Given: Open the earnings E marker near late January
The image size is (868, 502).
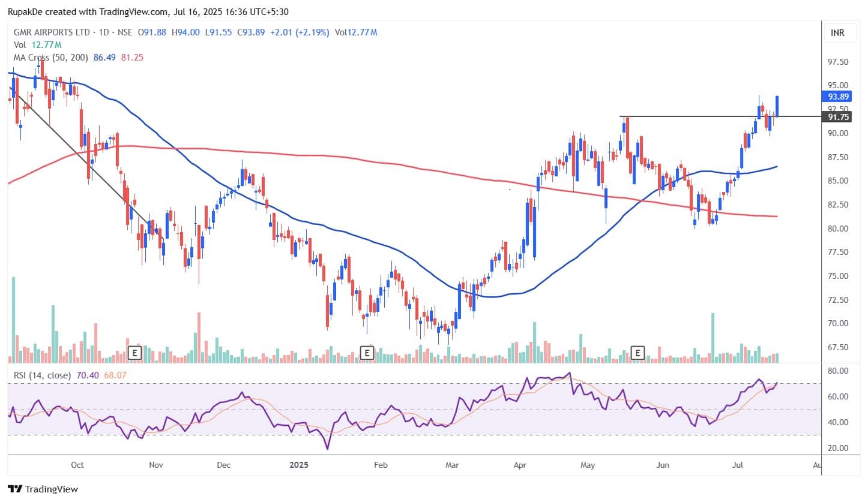Looking at the screenshot, I should [x=366, y=353].
